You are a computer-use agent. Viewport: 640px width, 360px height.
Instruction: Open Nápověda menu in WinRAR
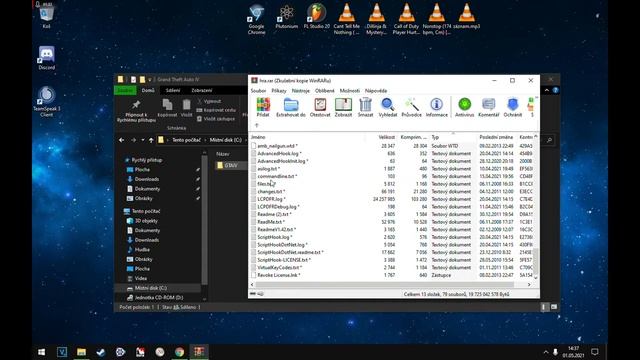376,91
